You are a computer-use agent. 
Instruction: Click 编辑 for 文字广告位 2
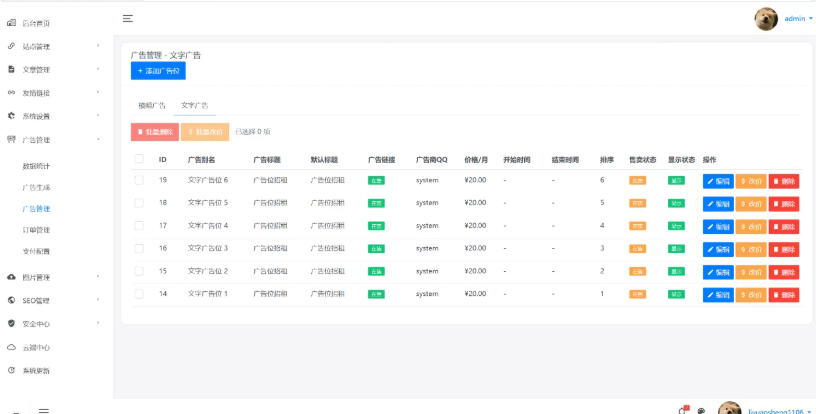718,272
